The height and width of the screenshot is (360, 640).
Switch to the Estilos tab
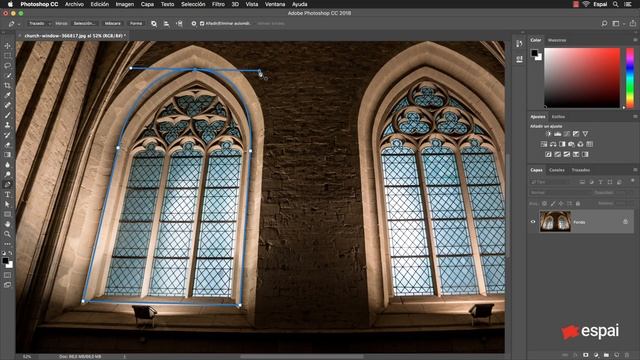tap(558, 117)
